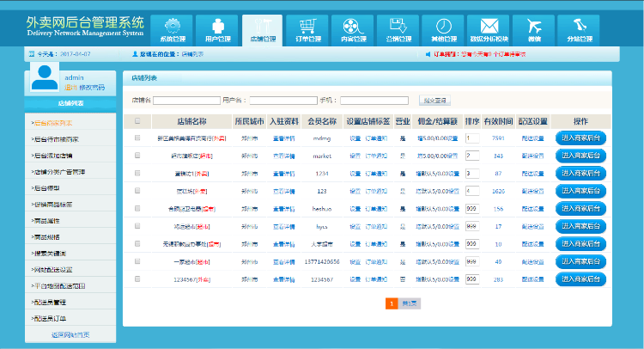Open 商品规格 in the left sidebar
This screenshot has height=349, width=644.
pos(46,237)
